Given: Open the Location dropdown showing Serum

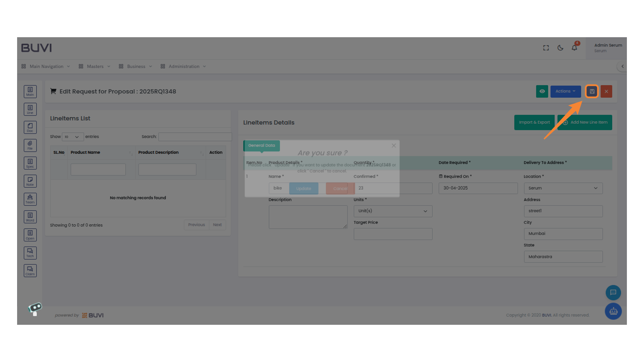Looking at the screenshot, I should click(x=563, y=188).
